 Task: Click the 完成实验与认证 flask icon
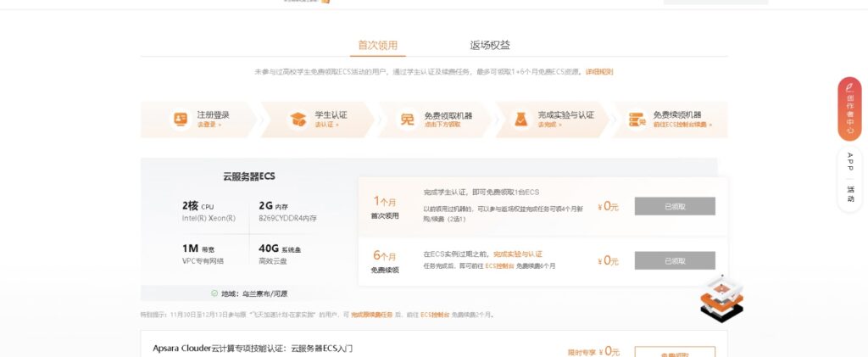click(x=521, y=119)
